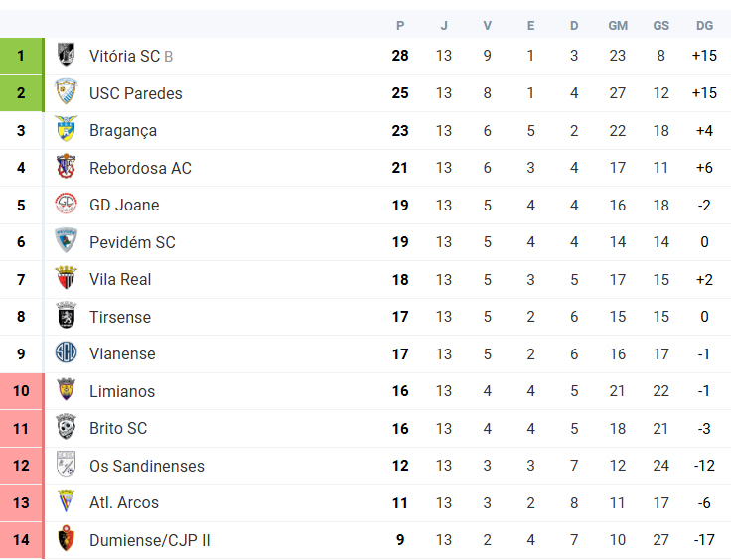731x560 pixels.
Task: Click the Vianense club crest
Action: click(x=67, y=352)
